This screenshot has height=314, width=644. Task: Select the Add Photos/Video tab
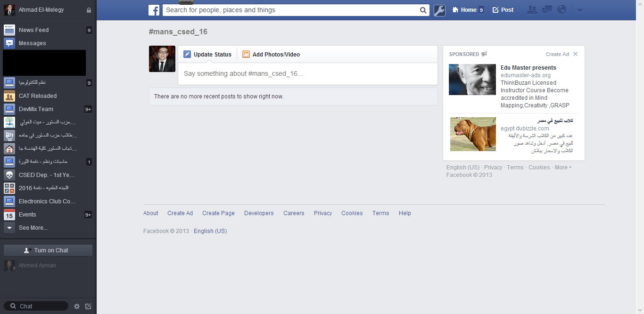click(x=271, y=55)
